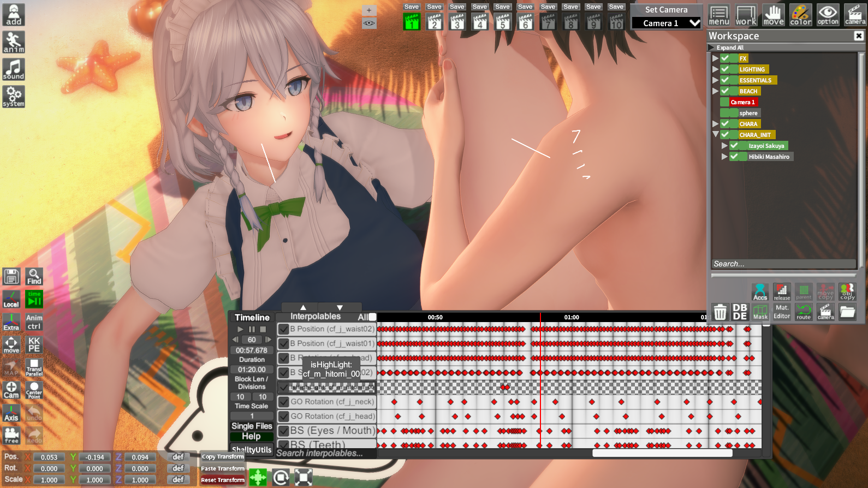
Task: Open the system settings icon
Action: (x=14, y=97)
